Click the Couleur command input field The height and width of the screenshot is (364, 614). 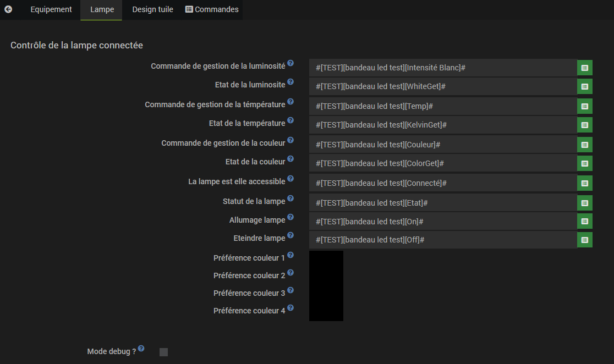[443, 145]
